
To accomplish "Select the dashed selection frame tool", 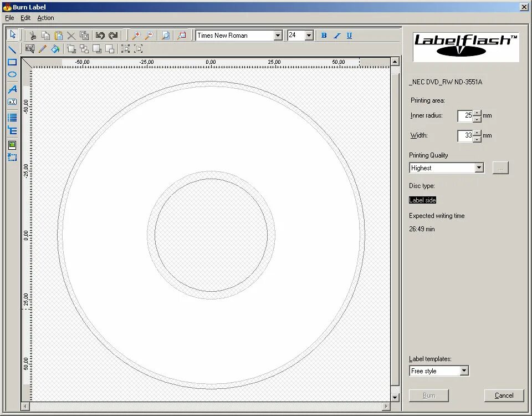I will (12, 157).
